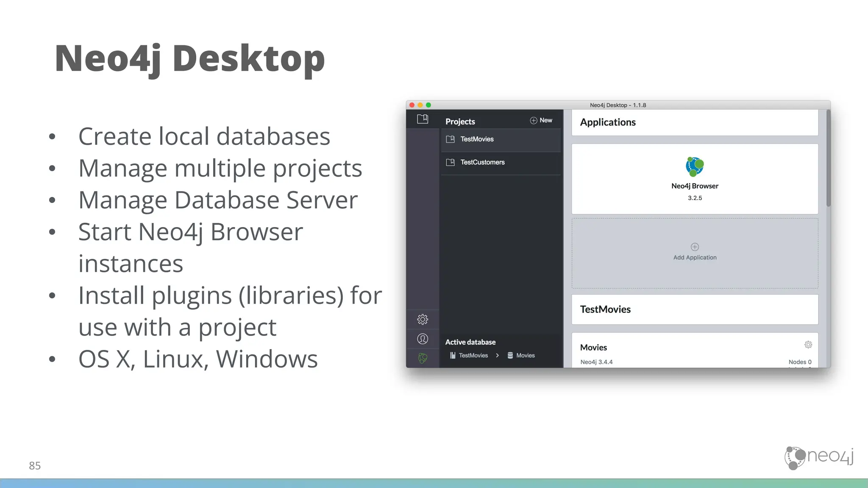Click the Movies database card title

[593, 347]
